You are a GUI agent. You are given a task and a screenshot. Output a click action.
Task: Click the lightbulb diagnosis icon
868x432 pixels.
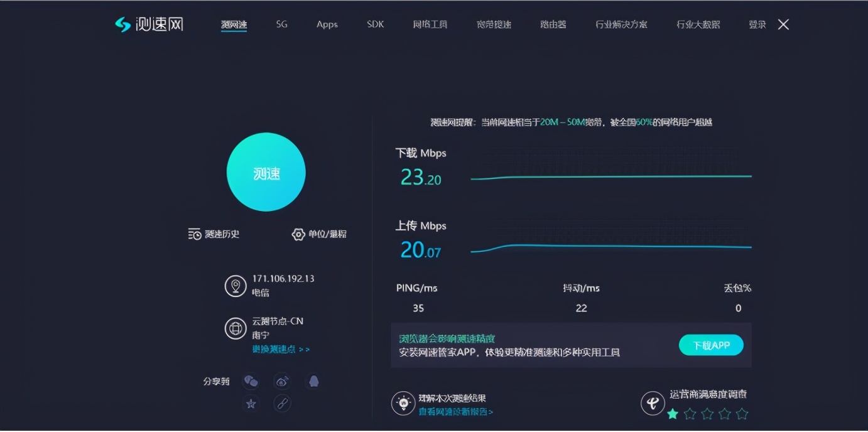pos(403,403)
